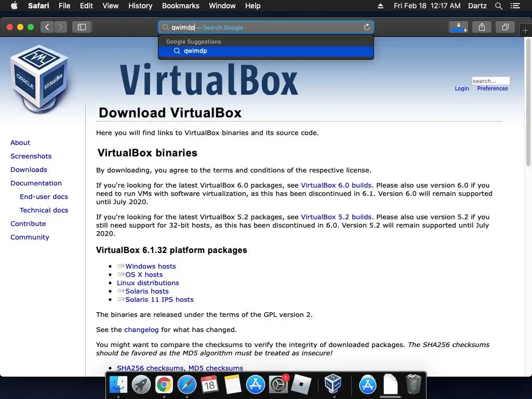Show the tab overview

tap(505, 27)
